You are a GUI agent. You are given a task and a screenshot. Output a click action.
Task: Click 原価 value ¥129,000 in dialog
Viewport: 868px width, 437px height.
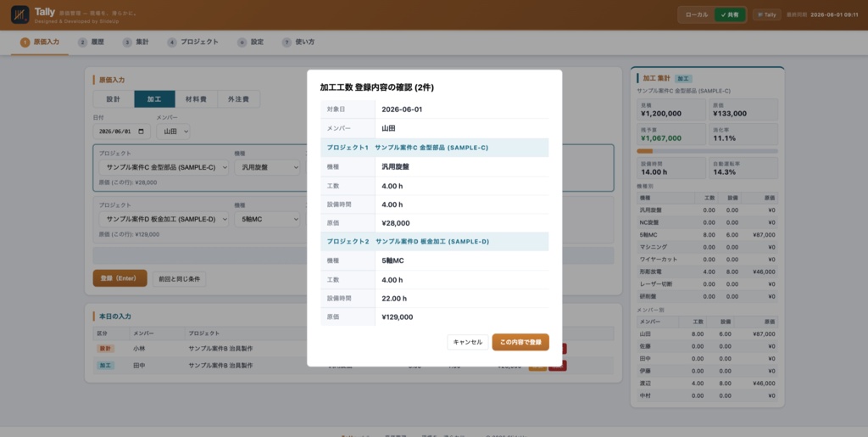point(398,317)
